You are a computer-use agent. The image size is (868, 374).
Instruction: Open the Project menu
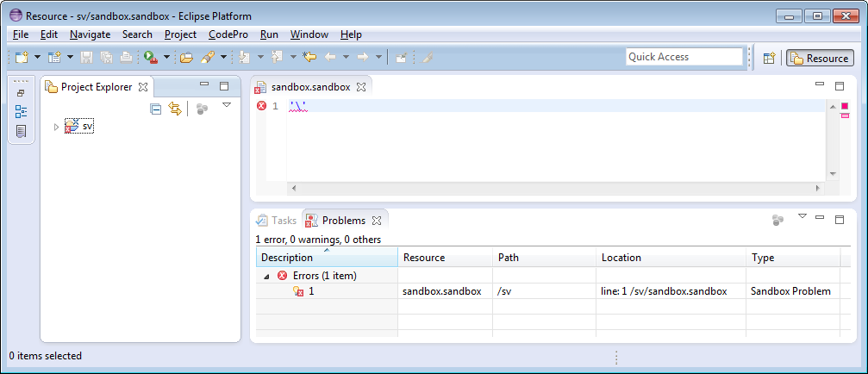180,34
